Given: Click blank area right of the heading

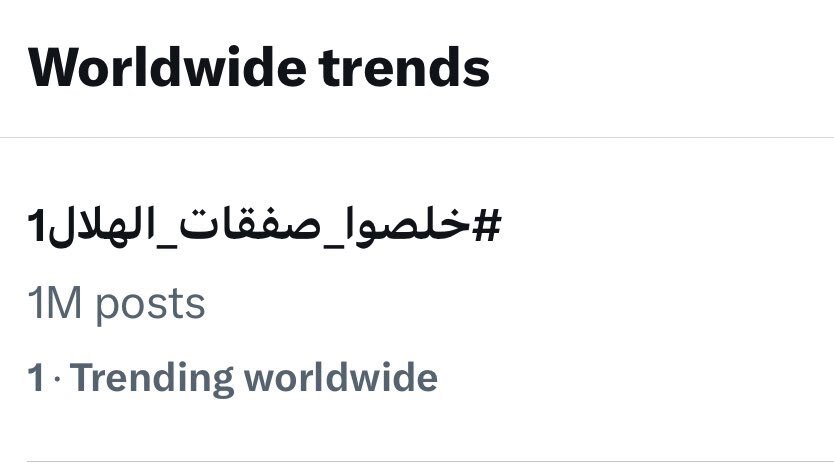Looking at the screenshot, I should pos(660,66).
